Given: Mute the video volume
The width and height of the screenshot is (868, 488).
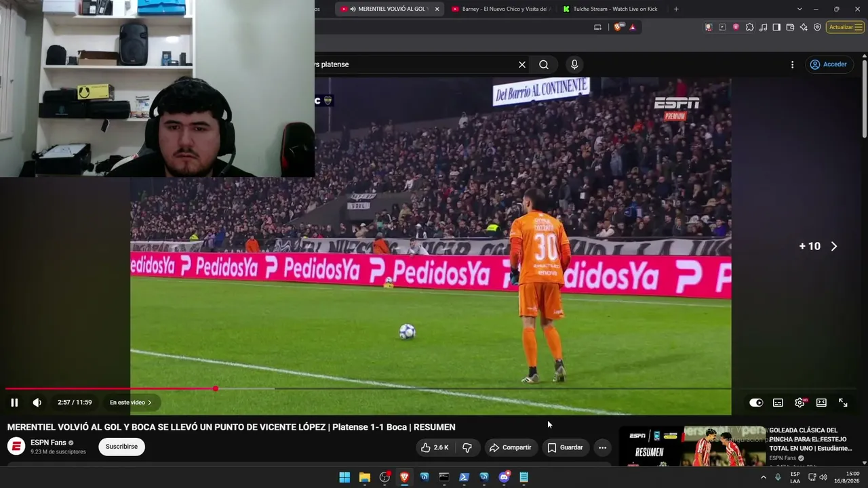Looking at the screenshot, I should pyautogui.click(x=37, y=403).
